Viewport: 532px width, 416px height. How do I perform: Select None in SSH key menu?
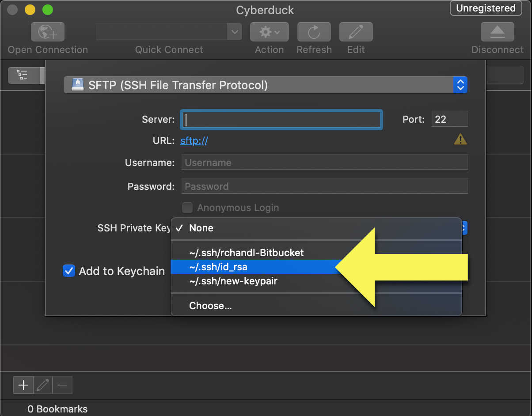(x=316, y=228)
